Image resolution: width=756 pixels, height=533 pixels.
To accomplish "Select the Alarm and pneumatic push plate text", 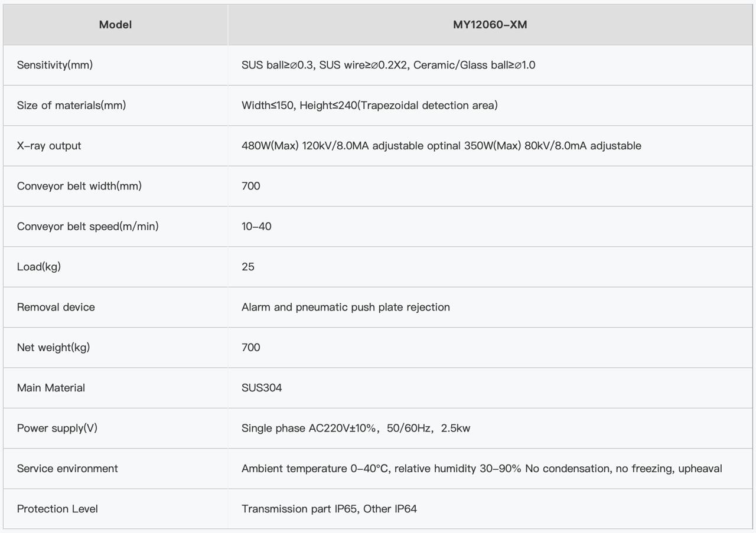I will point(346,307).
